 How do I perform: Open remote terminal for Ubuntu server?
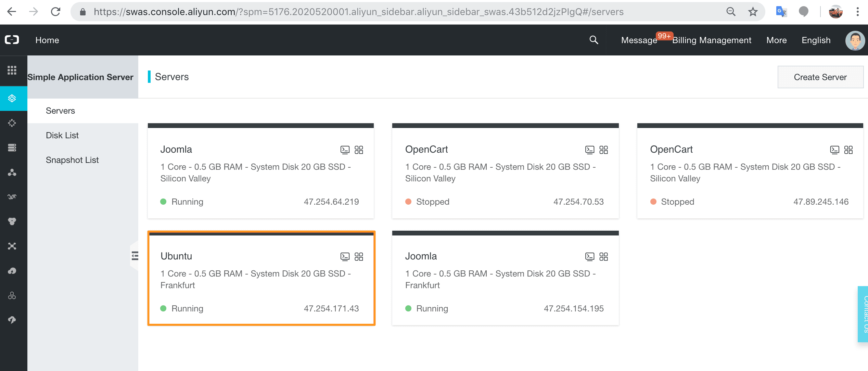(x=345, y=257)
